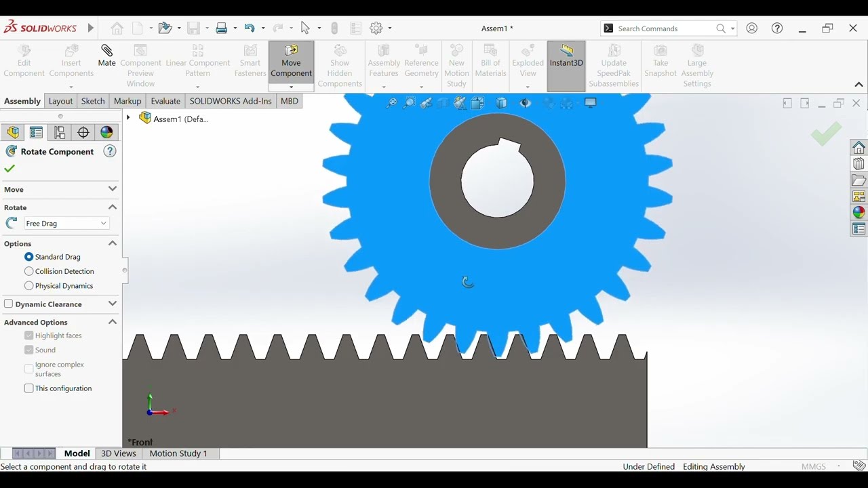868x488 pixels.
Task: Switch to the Markup tab
Action: click(x=127, y=101)
